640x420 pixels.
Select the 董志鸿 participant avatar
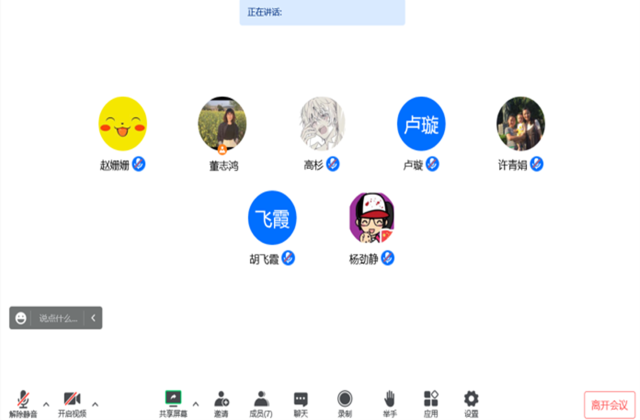[x=222, y=124]
